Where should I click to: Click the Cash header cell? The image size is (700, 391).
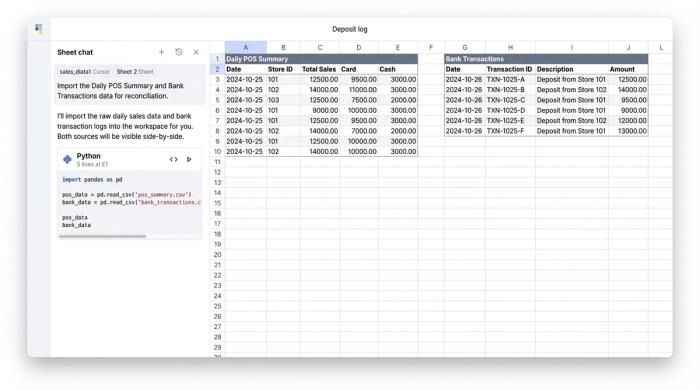(x=398, y=69)
